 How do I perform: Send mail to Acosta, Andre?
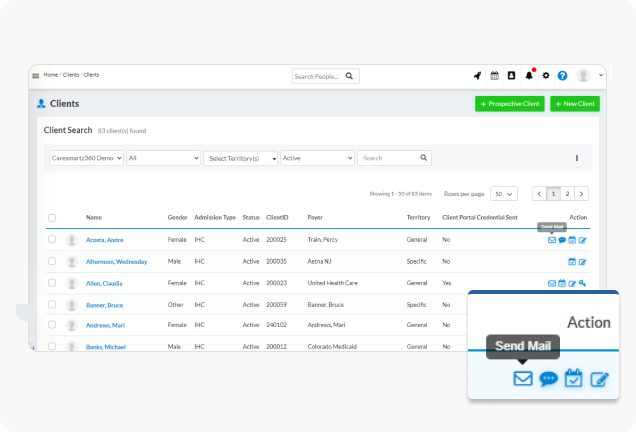pos(552,240)
